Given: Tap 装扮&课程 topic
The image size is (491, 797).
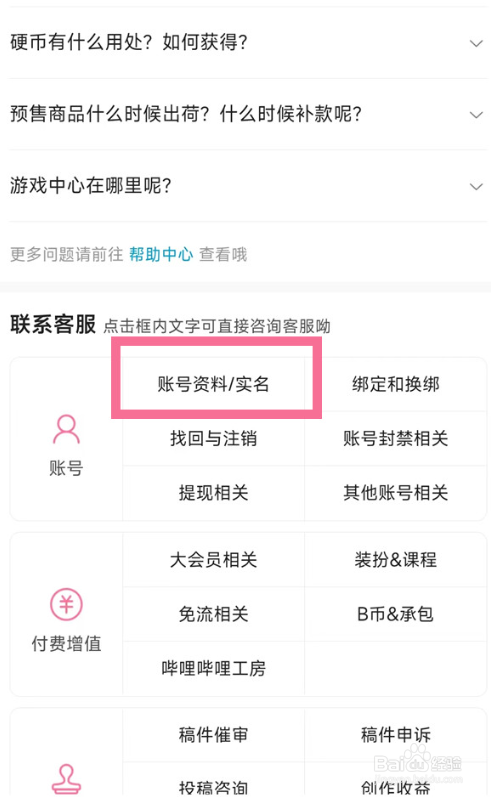Looking at the screenshot, I should [395, 560].
